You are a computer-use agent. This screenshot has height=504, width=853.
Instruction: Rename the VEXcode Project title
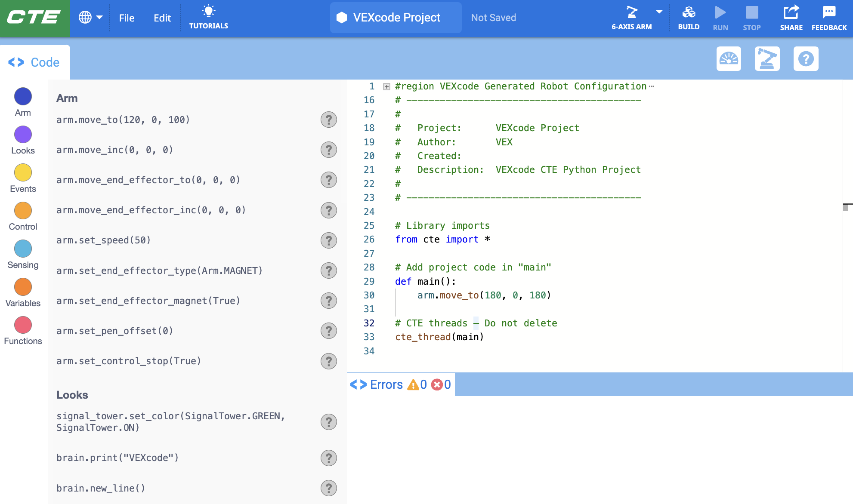[395, 18]
